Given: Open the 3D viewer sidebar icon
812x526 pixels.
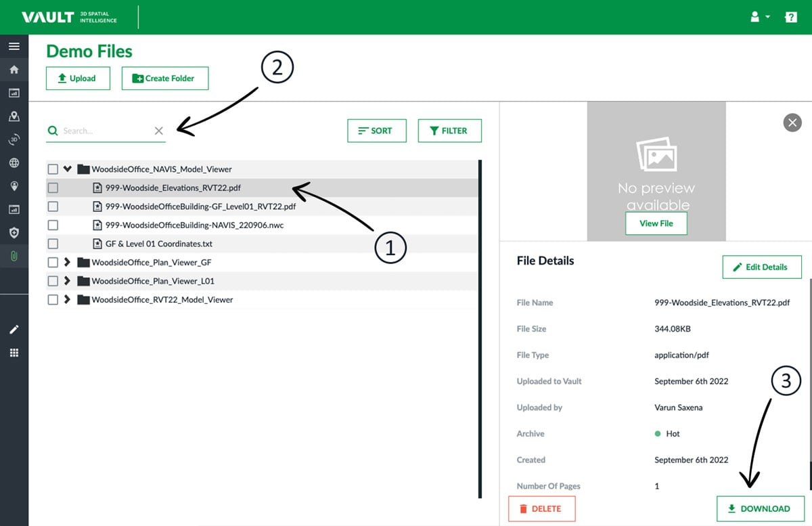Looking at the screenshot, I should coord(14,139).
